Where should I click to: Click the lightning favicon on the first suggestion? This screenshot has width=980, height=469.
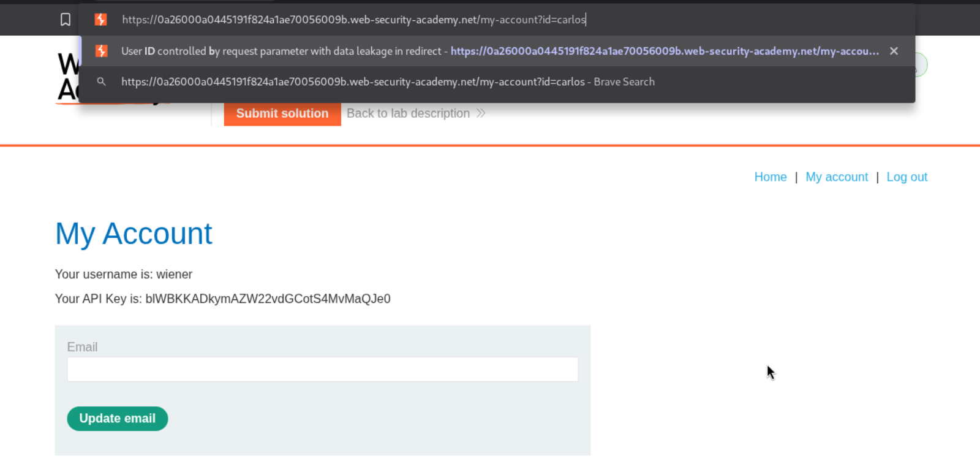click(102, 51)
